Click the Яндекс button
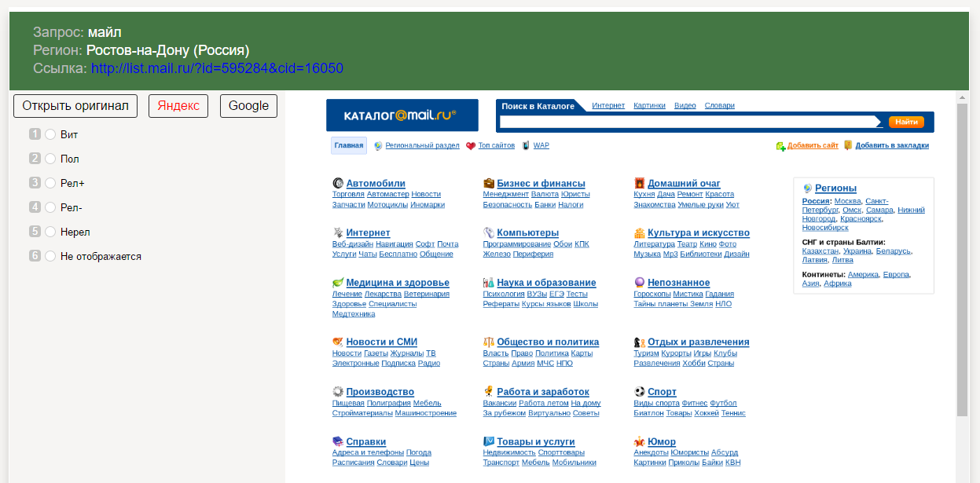This screenshot has height=483, width=980. (x=178, y=106)
